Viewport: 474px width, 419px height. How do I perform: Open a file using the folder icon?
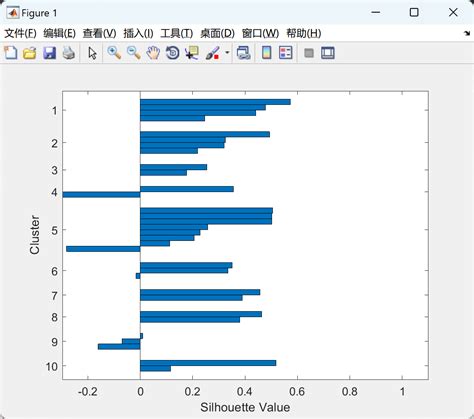30,53
